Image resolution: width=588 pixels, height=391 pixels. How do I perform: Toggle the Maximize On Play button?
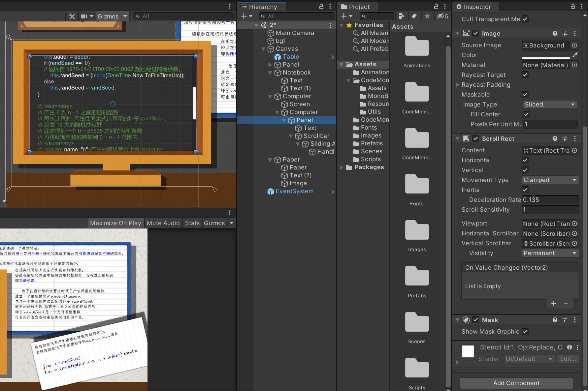[x=115, y=223]
